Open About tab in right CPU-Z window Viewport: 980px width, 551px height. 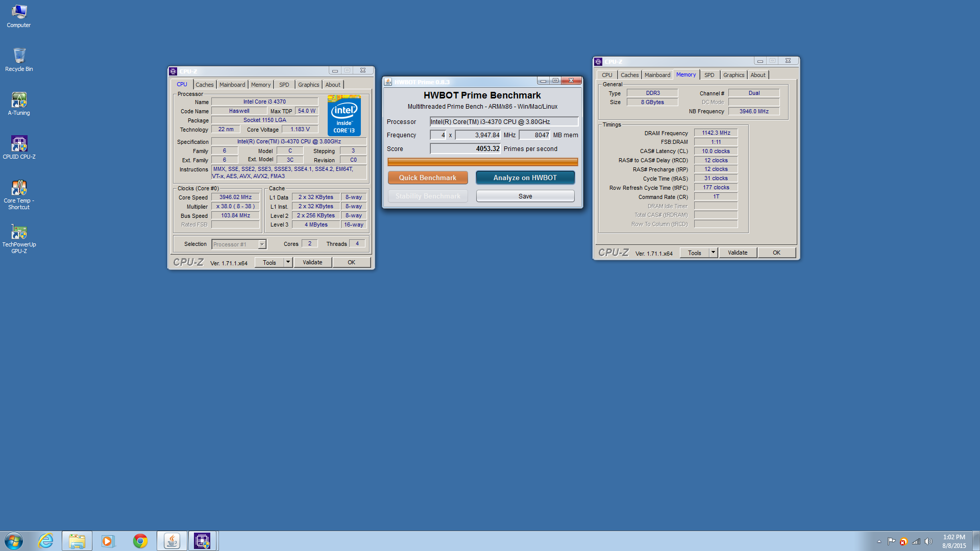click(x=758, y=75)
